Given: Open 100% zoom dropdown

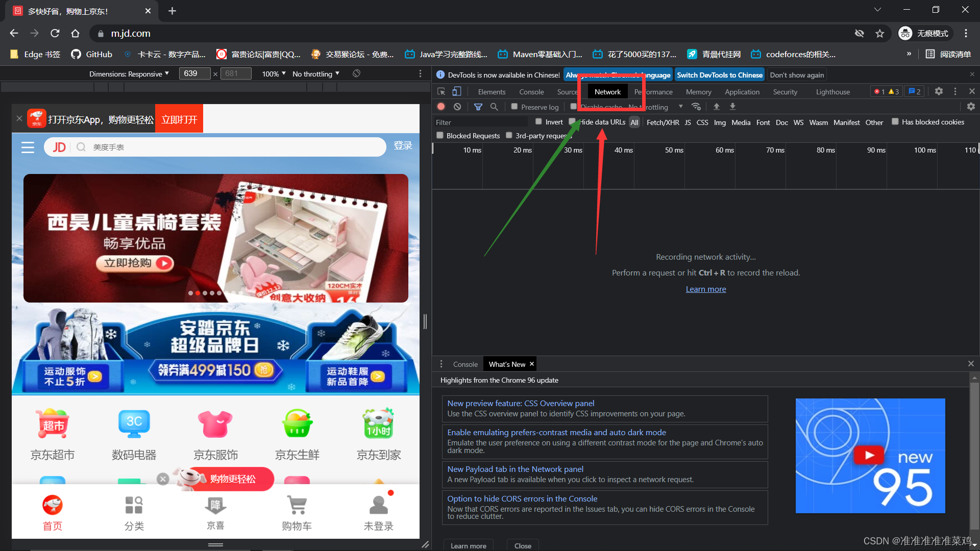Looking at the screenshot, I should pos(274,74).
